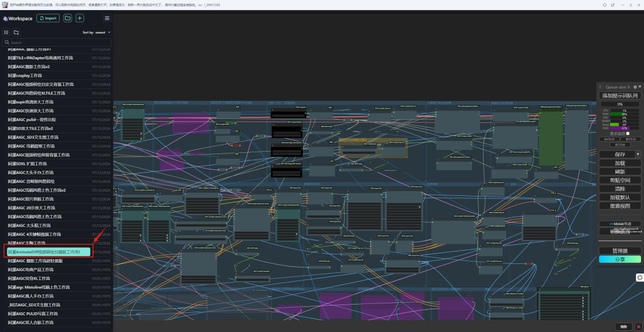Select the 阿溪AnimateDiff workflow highlighted in the list

[x=48, y=252]
